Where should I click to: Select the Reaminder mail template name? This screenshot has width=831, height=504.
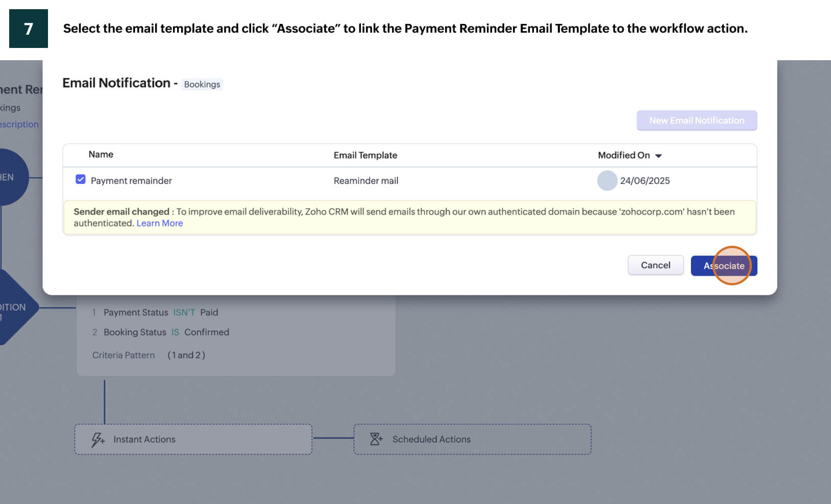coord(366,181)
